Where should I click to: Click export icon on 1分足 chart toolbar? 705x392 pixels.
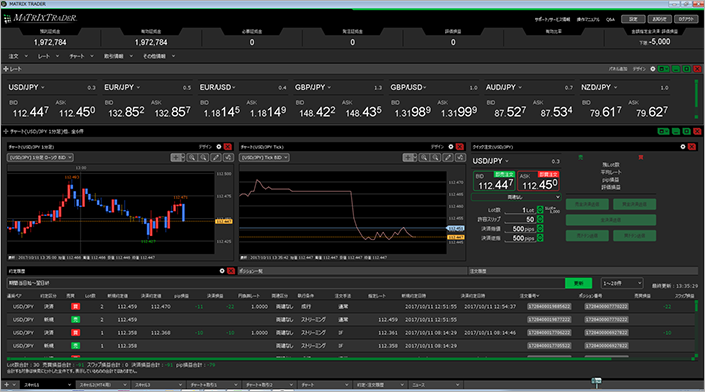228,157
